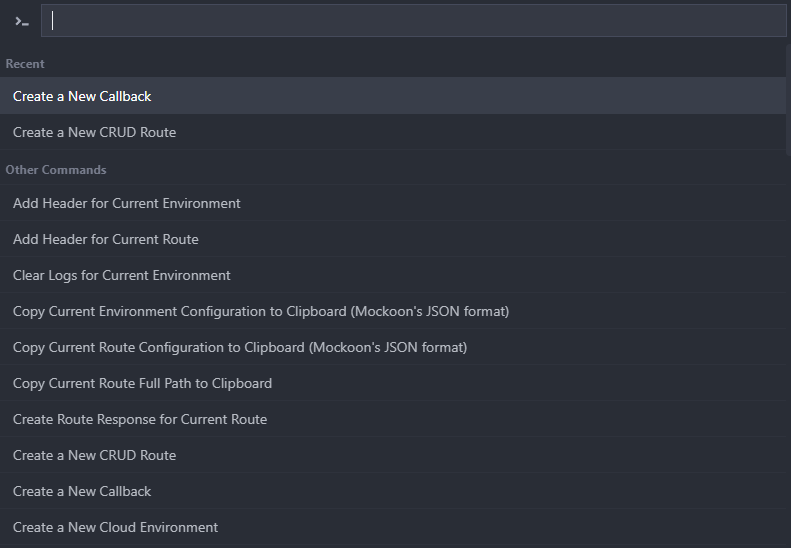Screen dimensions: 791x548
Task: Select Copy Current Route Full Path to Clipboard
Action: [x=142, y=383]
